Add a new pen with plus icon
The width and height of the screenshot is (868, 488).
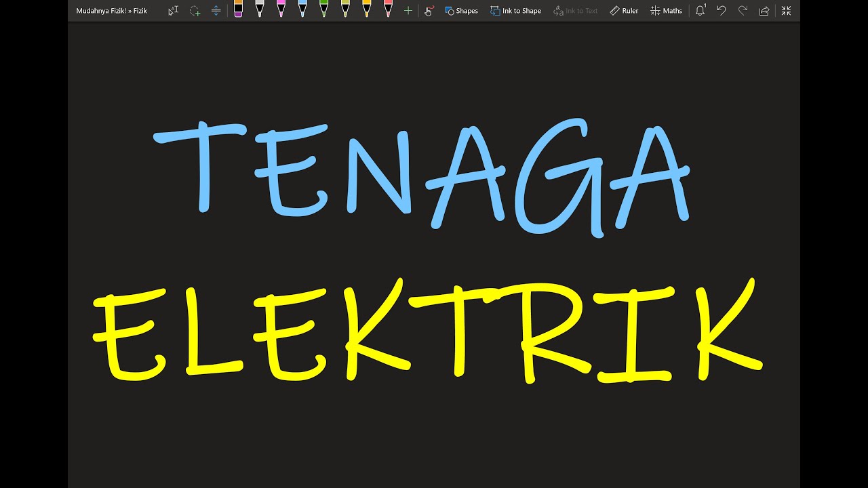pos(408,10)
